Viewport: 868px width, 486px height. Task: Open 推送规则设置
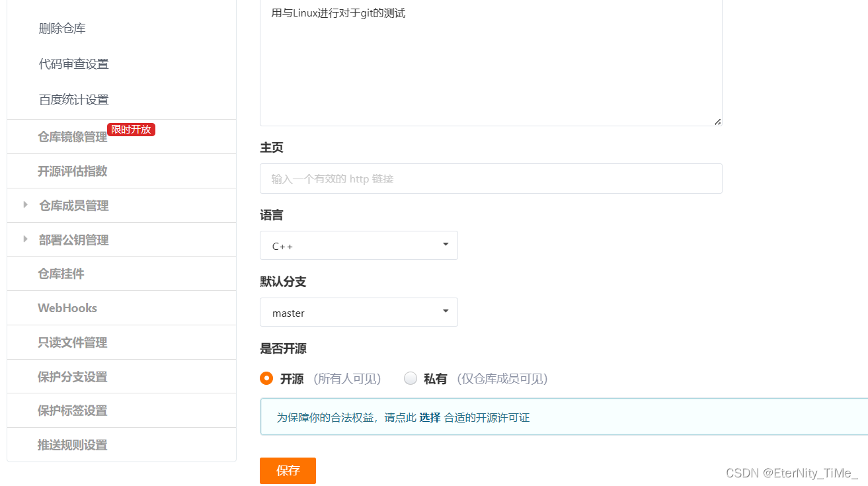pyautogui.click(x=72, y=445)
